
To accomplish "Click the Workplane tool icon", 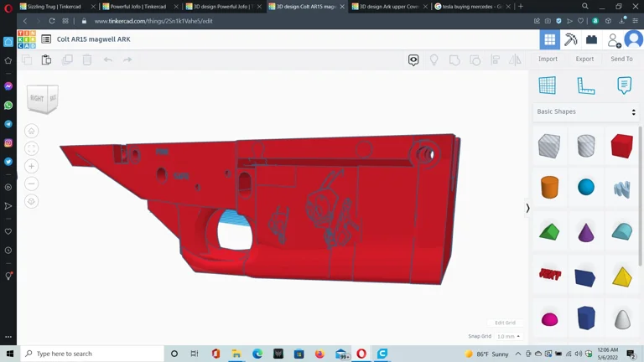I will tap(547, 85).
